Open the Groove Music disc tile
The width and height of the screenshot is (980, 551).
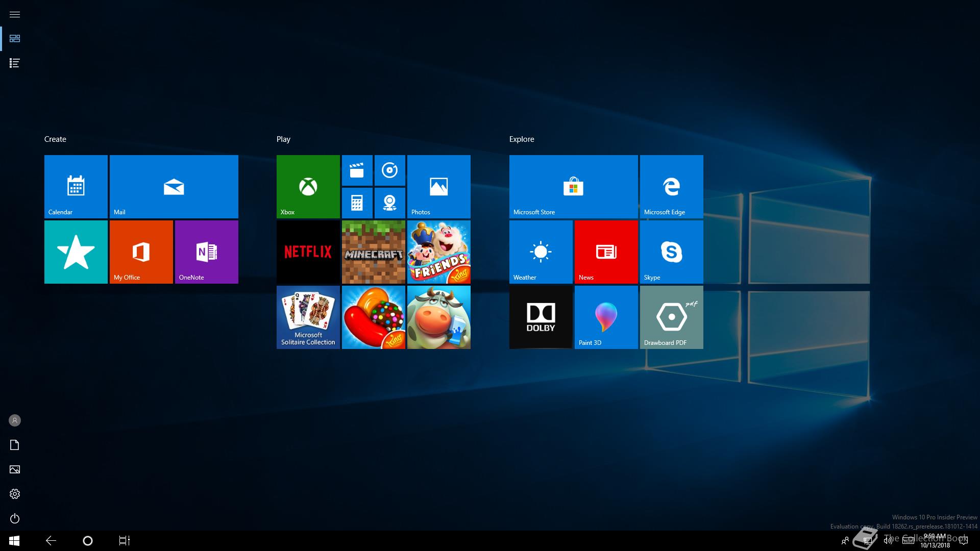pyautogui.click(x=390, y=170)
